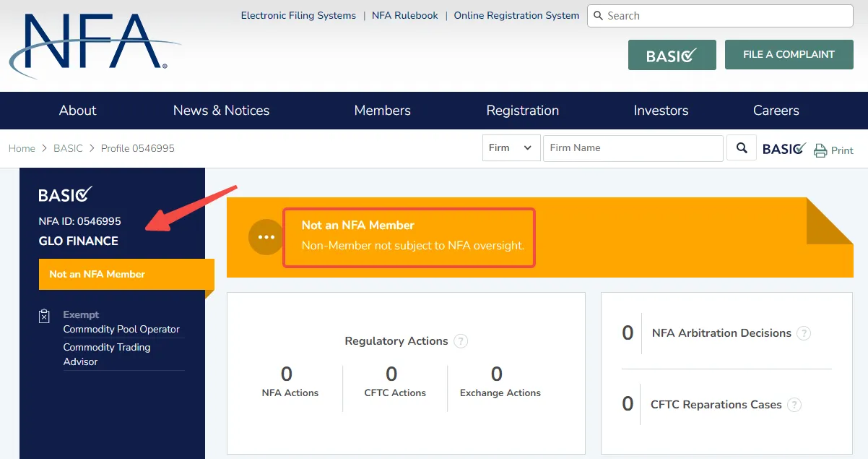Click the BASIC logo beside the Print link
The height and width of the screenshot is (459, 868).
click(784, 148)
